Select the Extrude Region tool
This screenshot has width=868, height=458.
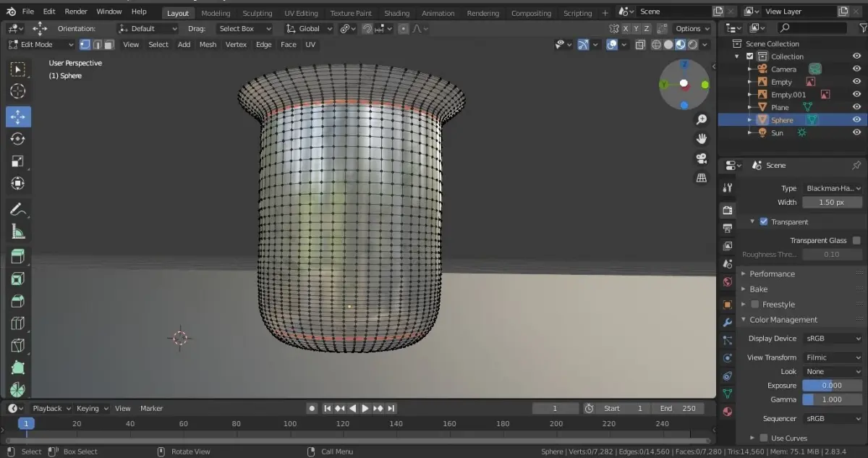[18, 256]
